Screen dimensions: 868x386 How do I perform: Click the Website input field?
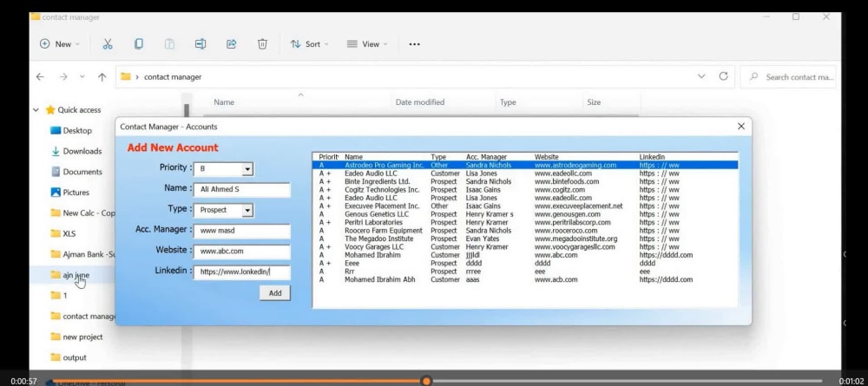click(242, 252)
